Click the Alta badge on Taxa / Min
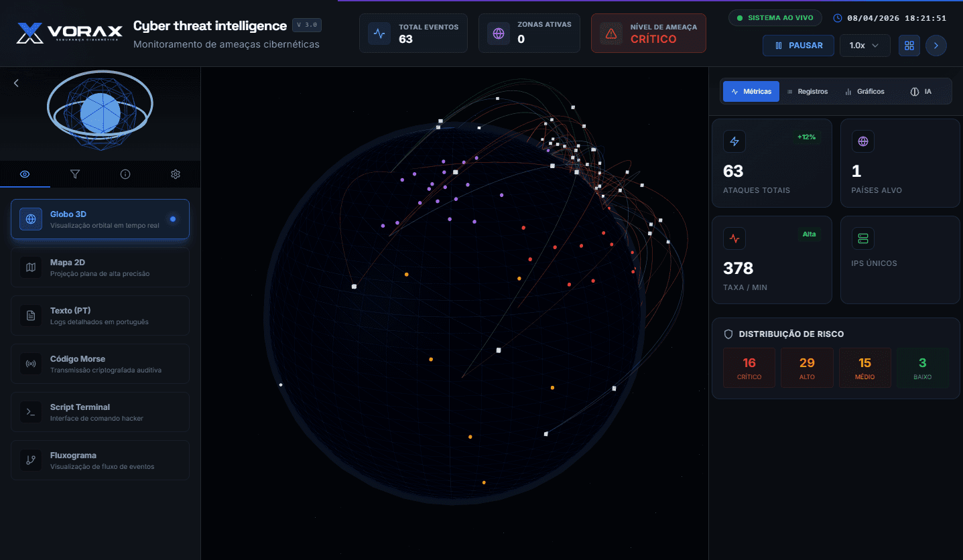Viewport: 963px width, 560px height. (x=809, y=234)
